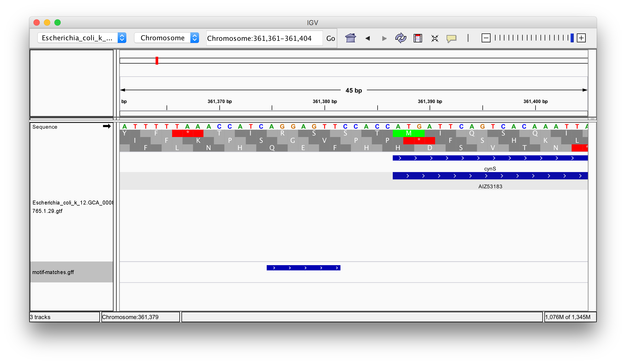Toggle the yellow popup behavior icon
Viewport: 626px width, 364px height.
click(451, 38)
